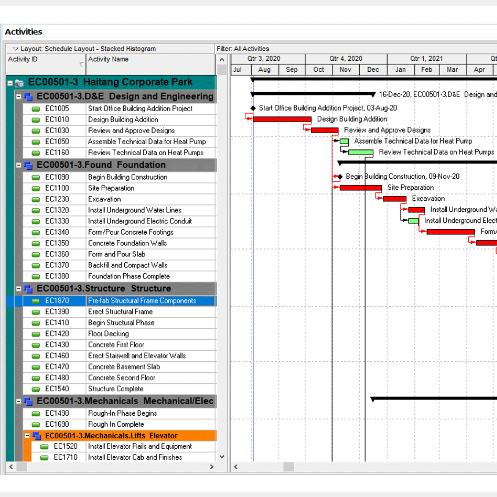The image size is (497, 497).
Task: Select the Floor Decking activity row
Action: tap(119, 334)
